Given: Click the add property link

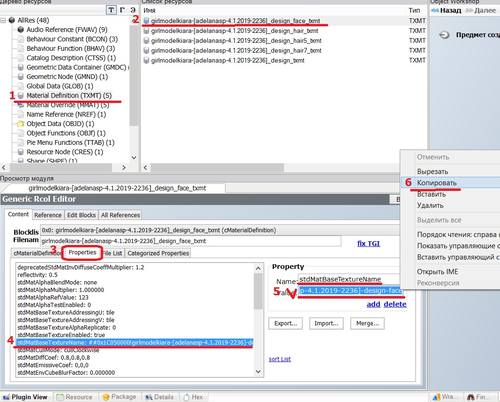Looking at the screenshot, I should click(x=373, y=304).
